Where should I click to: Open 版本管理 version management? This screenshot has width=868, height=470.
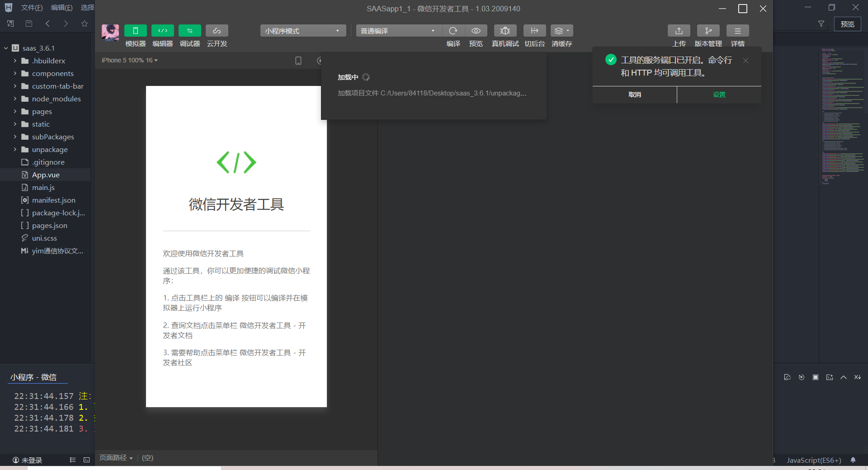[x=708, y=30]
